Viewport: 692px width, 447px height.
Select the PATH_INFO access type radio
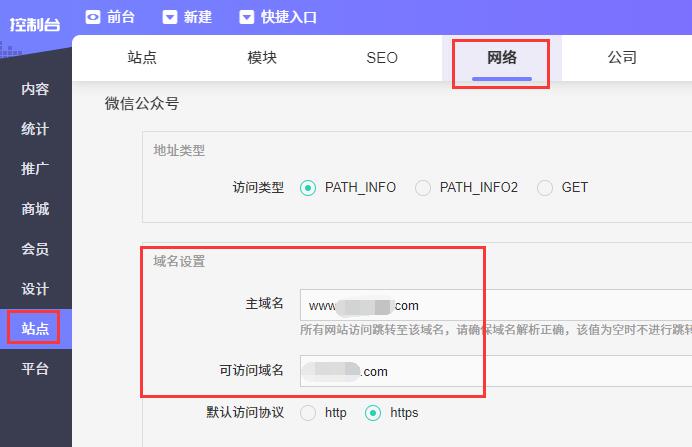(308, 188)
